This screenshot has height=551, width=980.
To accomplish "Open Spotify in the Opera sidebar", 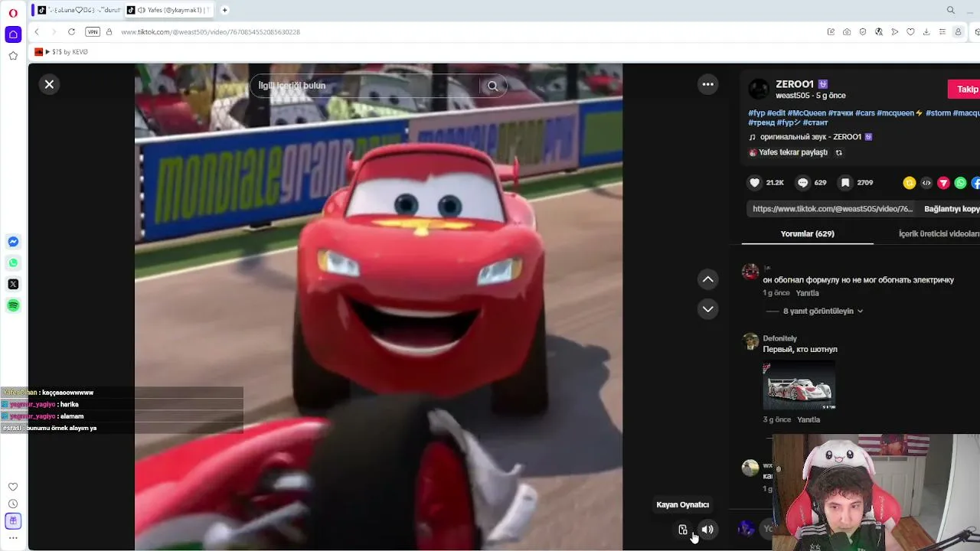I will point(13,305).
